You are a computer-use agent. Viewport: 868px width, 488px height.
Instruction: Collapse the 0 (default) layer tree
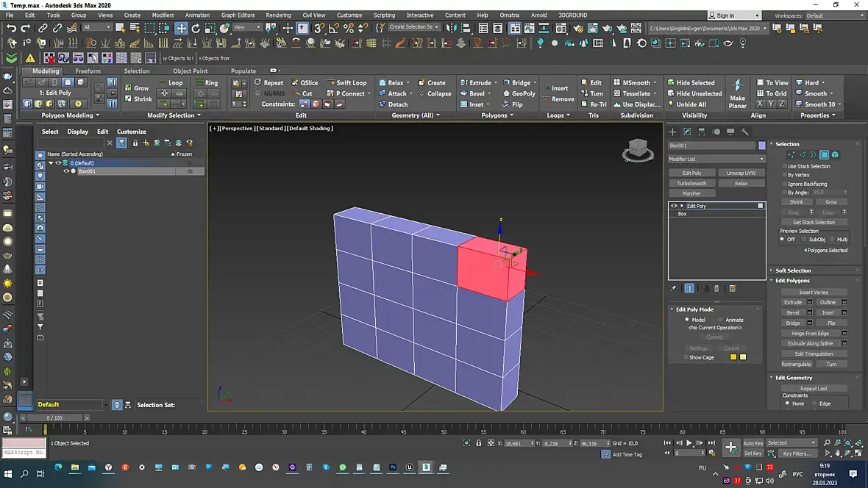pyautogui.click(x=50, y=163)
